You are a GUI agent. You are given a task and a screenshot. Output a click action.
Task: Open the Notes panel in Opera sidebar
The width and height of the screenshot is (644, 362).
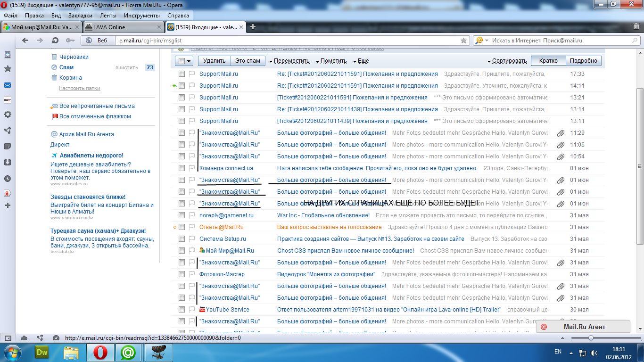[x=8, y=147]
